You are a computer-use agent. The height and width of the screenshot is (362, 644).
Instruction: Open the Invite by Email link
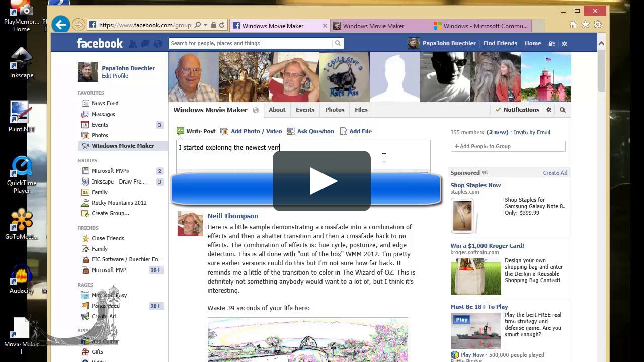532,132
